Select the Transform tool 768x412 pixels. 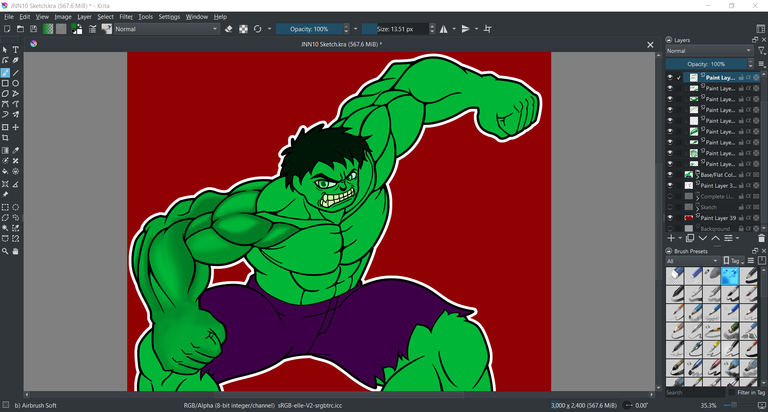click(x=5, y=127)
